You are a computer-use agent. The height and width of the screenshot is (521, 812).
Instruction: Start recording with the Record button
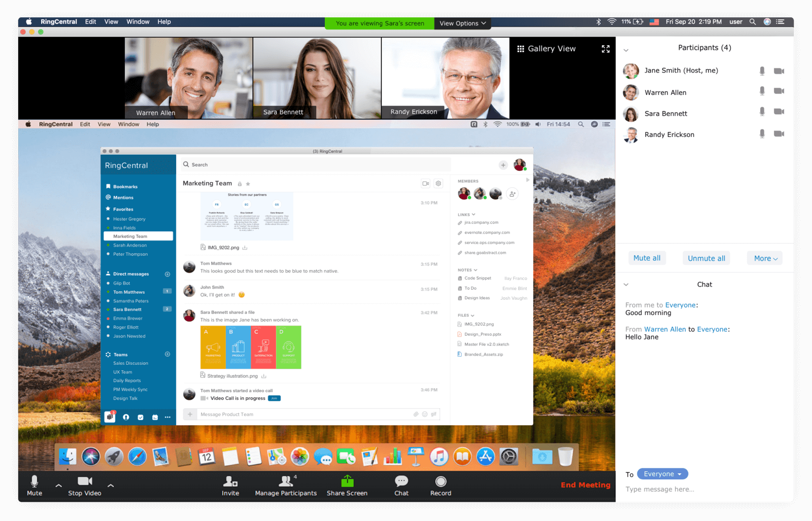441,481
